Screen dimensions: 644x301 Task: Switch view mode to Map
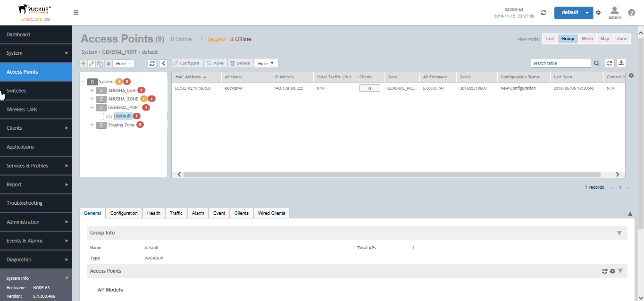click(604, 39)
